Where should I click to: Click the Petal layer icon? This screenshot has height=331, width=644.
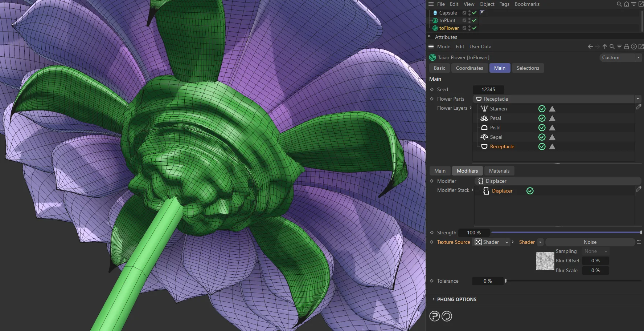click(x=484, y=118)
